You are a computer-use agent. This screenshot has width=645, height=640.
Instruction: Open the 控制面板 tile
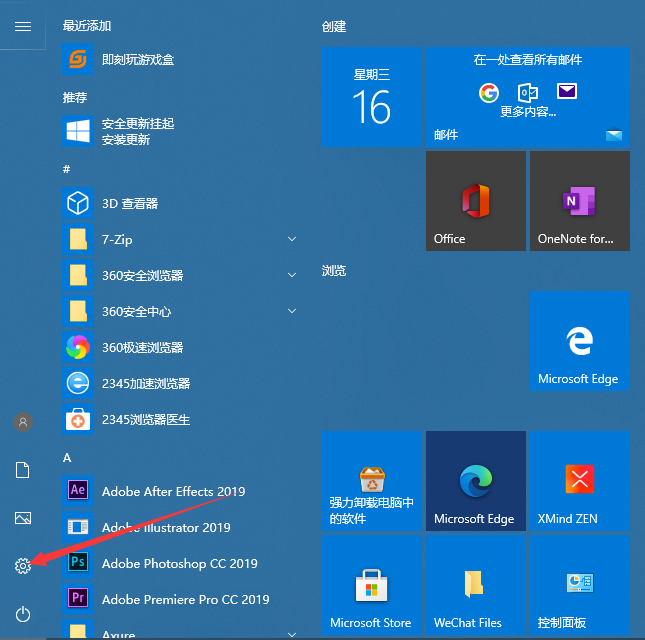pyautogui.click(x=579, y=585)
